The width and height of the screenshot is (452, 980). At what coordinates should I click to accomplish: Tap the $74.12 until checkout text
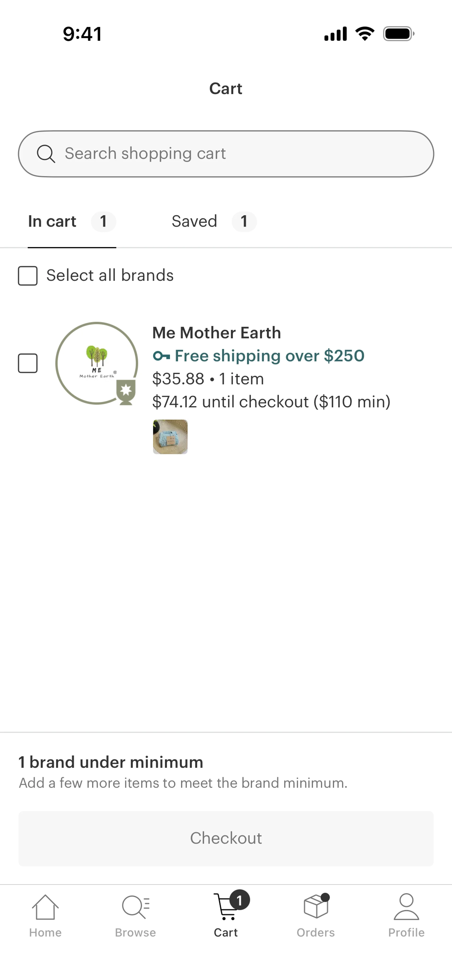tap(271, 402)
